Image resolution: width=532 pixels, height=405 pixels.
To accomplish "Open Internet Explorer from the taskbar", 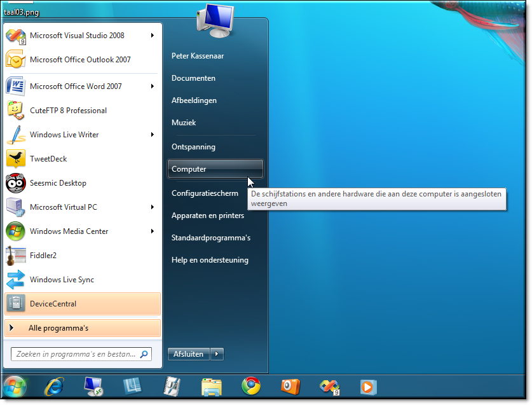I will (54, 387).
